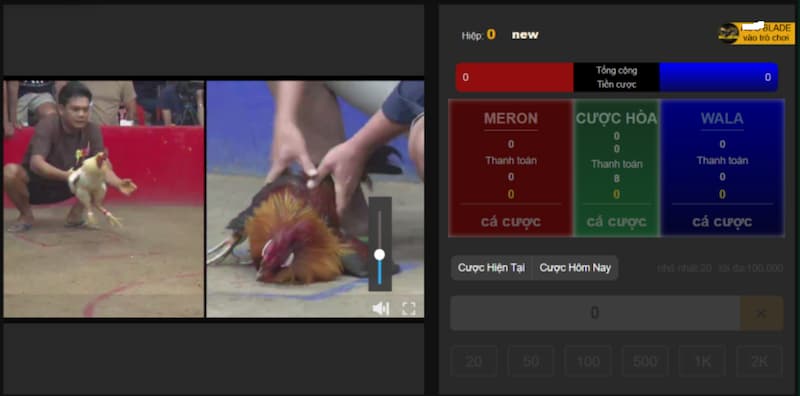Adjust the vertical volume slider knob

click(x=379, y=254)
